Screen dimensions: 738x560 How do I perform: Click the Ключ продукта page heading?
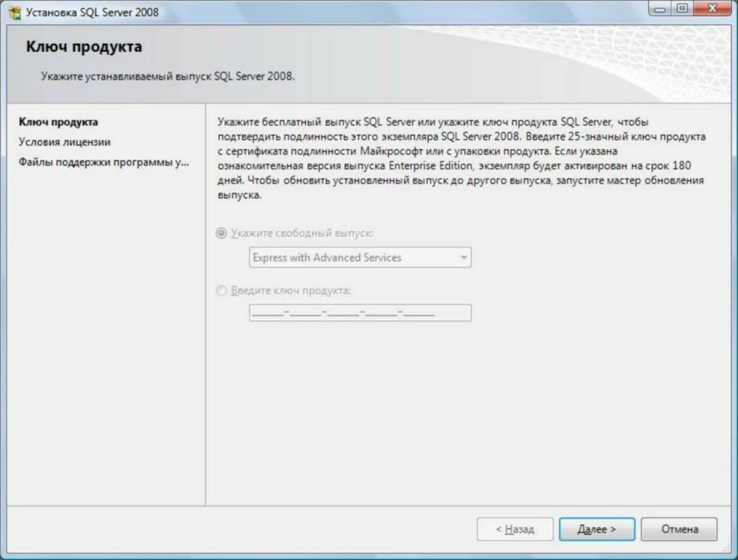pos(84,47)
